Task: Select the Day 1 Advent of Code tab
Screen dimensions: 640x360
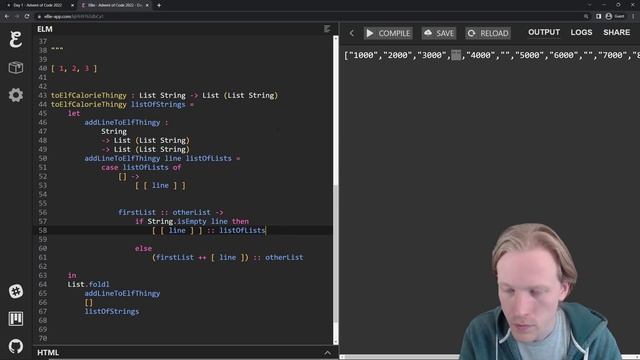Action: (x=39, y=5)
